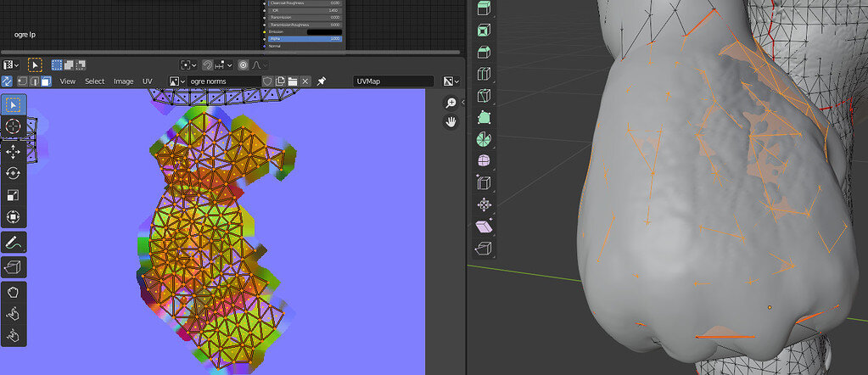Screen dimensions: 868x375
Task: Select the Inset Faces tool
Action: click(x=484, y=30)
